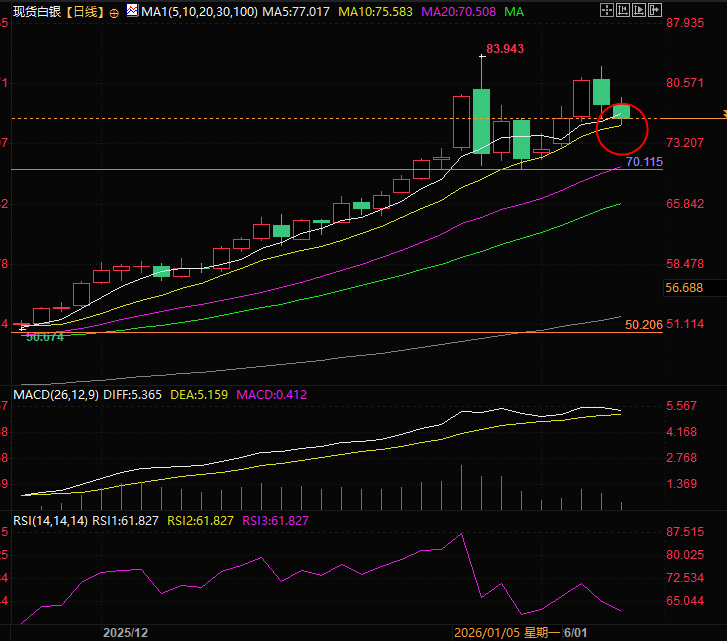Click the MACD:0.412 value label
Screen dimensions: 727x641
pos(272,395)
